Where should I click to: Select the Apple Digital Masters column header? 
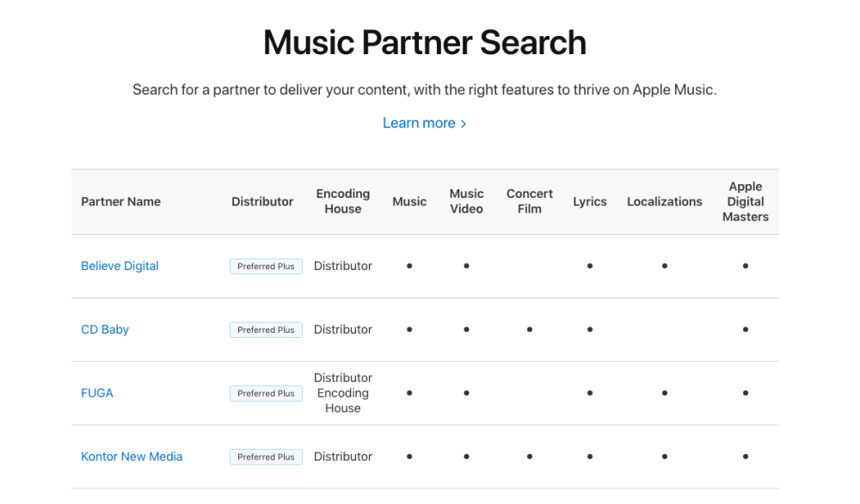pos(745,201)
